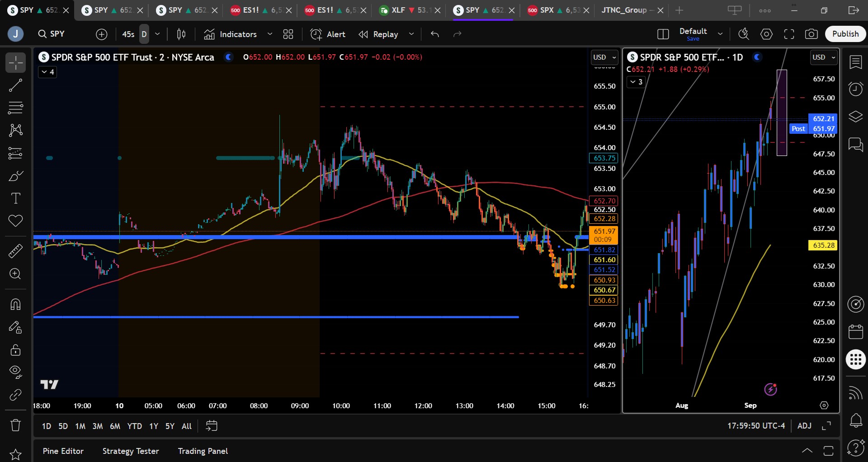This screenshot has height=462, width=868.
Task: Take a chart snapshot with camera
Action: coord(811,34)
